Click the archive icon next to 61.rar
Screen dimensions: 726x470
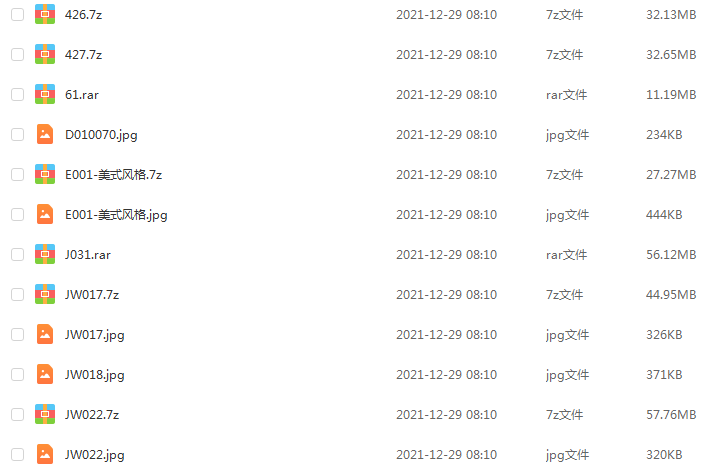[x=45, y=94]
